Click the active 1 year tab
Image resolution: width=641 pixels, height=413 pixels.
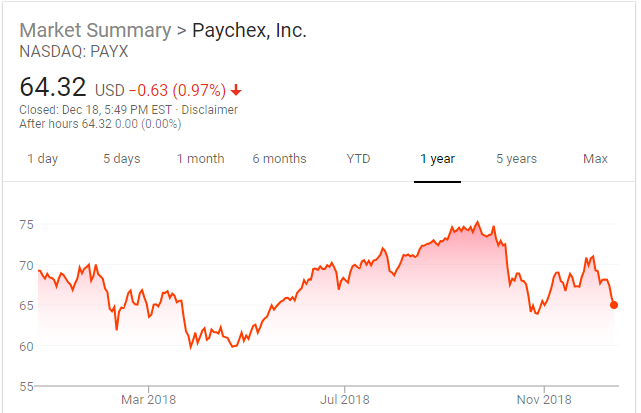[x=437, y=159]
